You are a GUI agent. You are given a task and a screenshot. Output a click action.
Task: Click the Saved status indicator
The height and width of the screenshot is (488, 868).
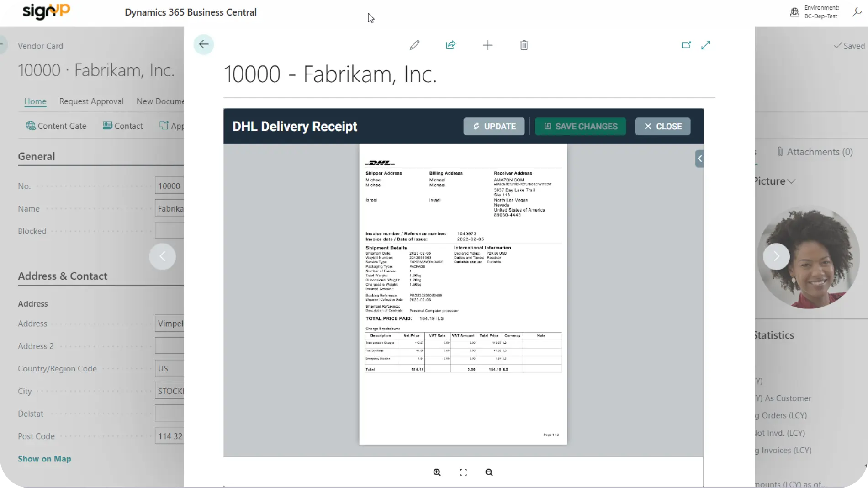pyautogui.click(x=849, y=46)
